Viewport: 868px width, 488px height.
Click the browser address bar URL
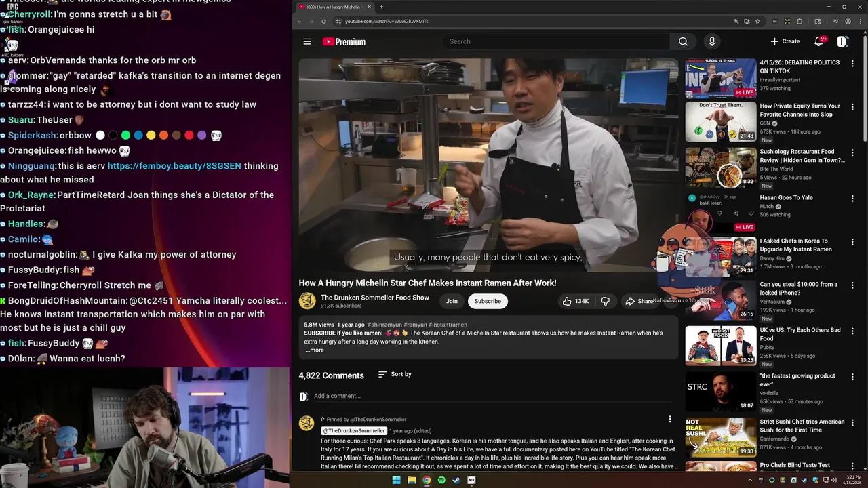tap(387, 21)
